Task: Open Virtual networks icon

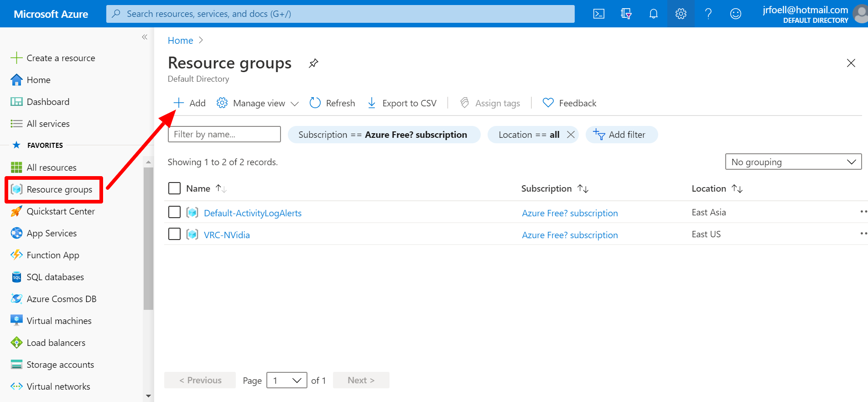Action: (x=16, y=386)
